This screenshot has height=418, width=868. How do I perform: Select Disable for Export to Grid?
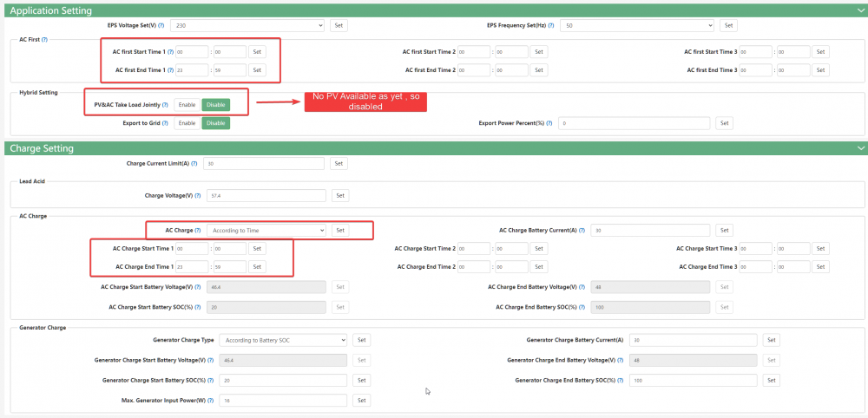[x=215, y=123]
